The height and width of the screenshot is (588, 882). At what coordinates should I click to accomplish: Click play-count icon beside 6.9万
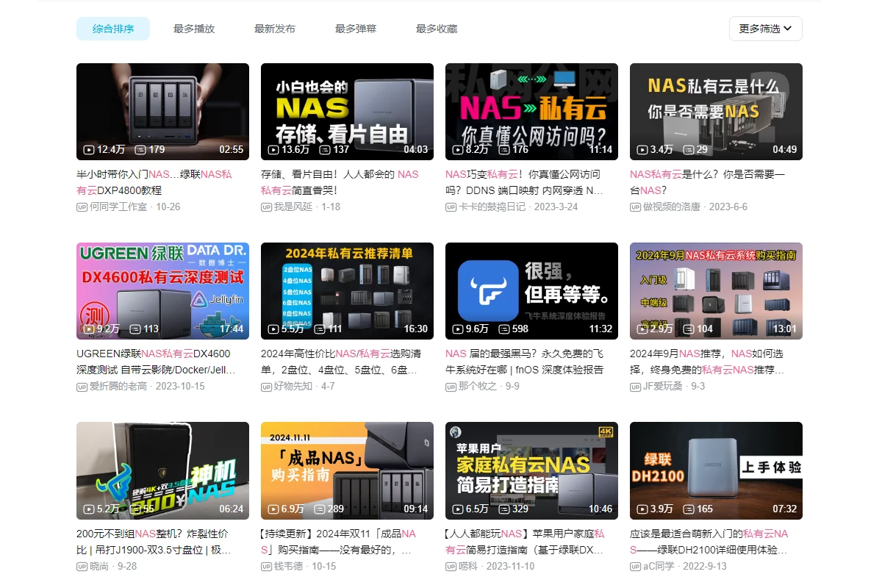click(273, 508)
